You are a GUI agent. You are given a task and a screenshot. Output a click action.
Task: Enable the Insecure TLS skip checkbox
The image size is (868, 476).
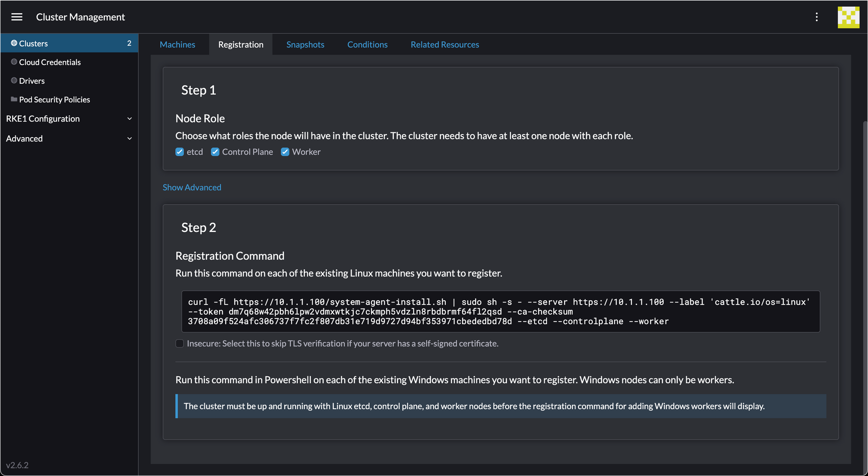coord(180,344)
